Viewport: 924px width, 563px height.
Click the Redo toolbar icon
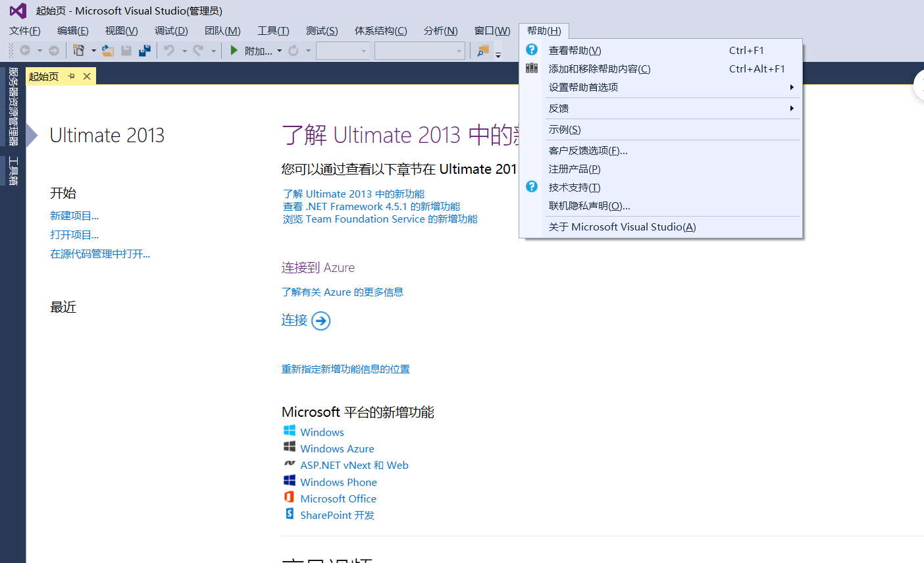(198, 50)
